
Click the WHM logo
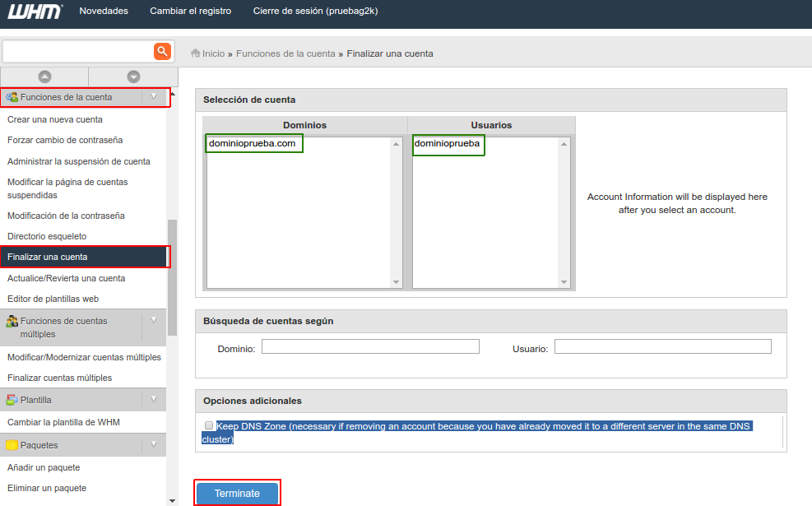click(35, 12)
